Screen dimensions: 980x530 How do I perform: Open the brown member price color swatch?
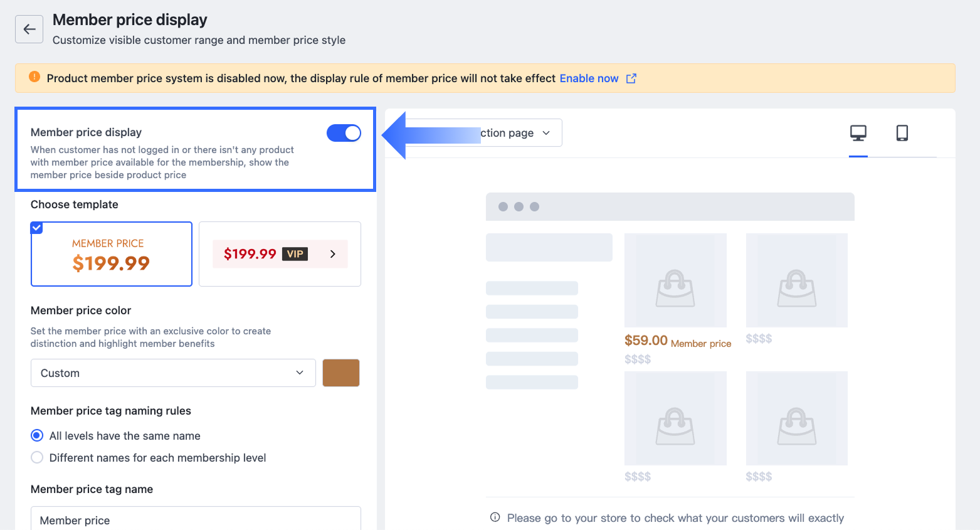[340, 373]
